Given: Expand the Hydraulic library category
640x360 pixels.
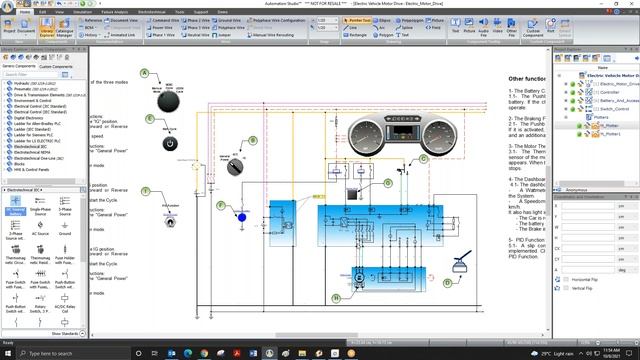Looking at the screenshot, I should pyautogui.click(x=4, y=83).
